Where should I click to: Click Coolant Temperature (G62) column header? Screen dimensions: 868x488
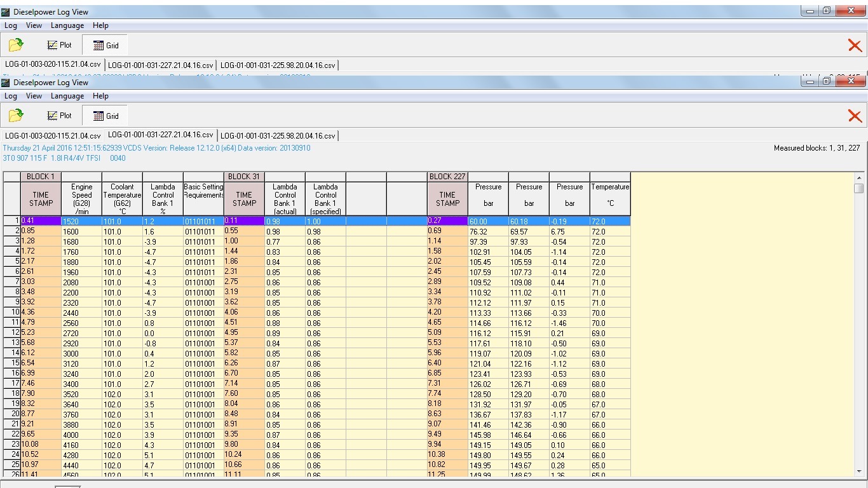(122, 198)
